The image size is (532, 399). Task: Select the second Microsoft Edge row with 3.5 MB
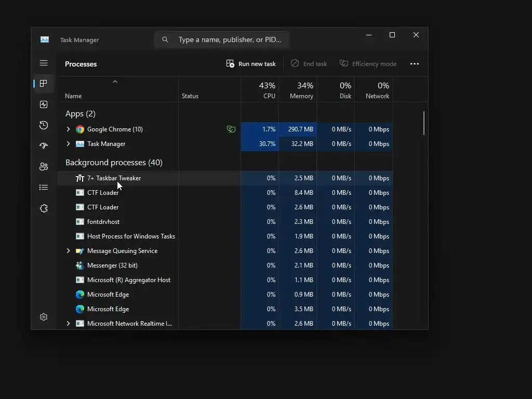225,310
